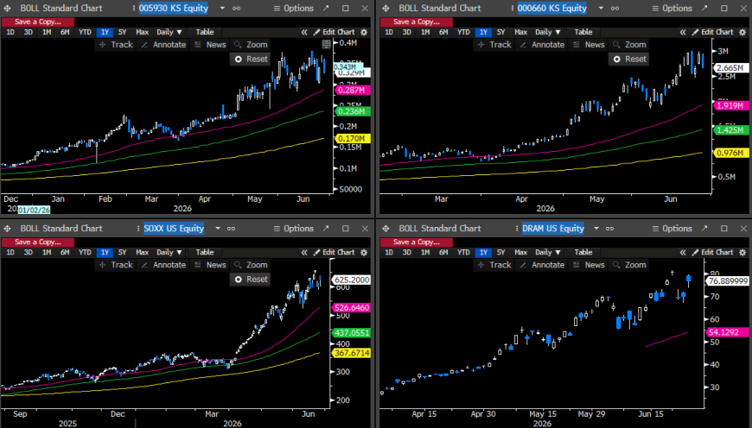Click Reset button on 000660 KS chart
The height and width of the screenshot is (428, 752).
point(629,59)
